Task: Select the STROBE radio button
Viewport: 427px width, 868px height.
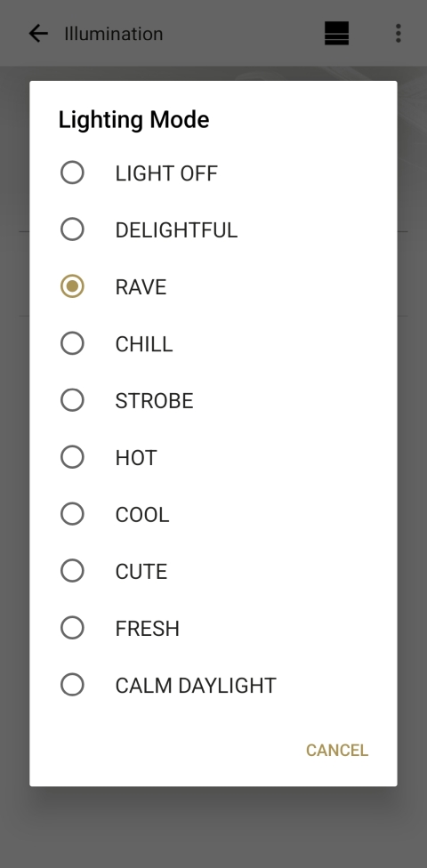Action: (72, 399)
